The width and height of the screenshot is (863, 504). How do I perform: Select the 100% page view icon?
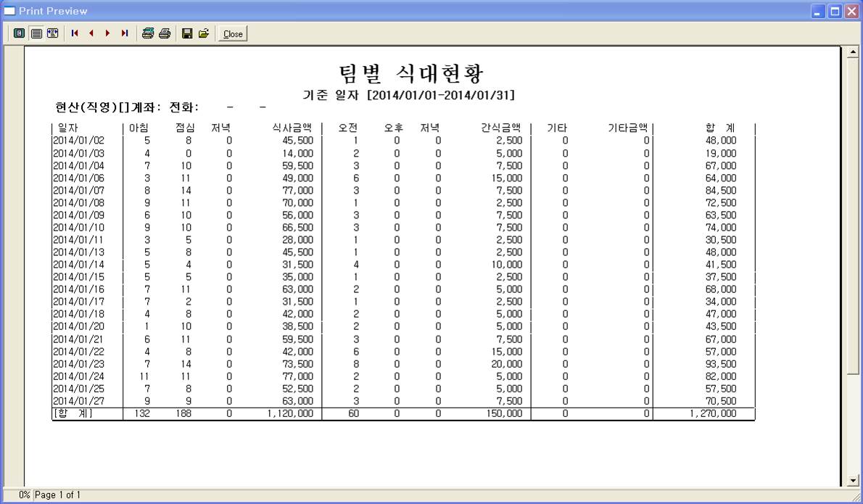pyautogui.click(x=36, y=33)
